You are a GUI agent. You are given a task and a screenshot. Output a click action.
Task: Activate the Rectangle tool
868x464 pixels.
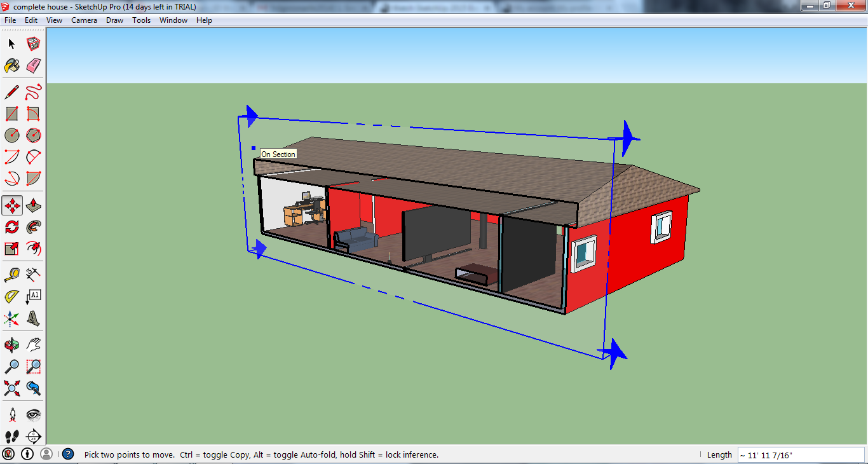[11, 113]
